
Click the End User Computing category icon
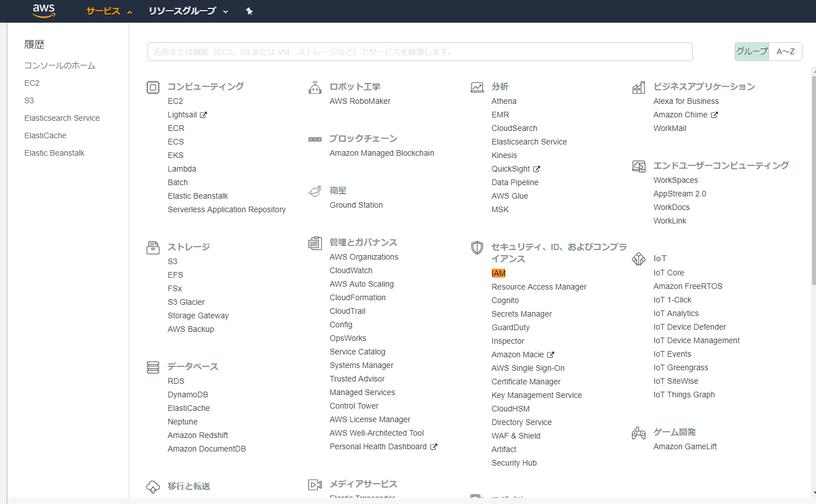pyautogui.click(x=639, y=166)
